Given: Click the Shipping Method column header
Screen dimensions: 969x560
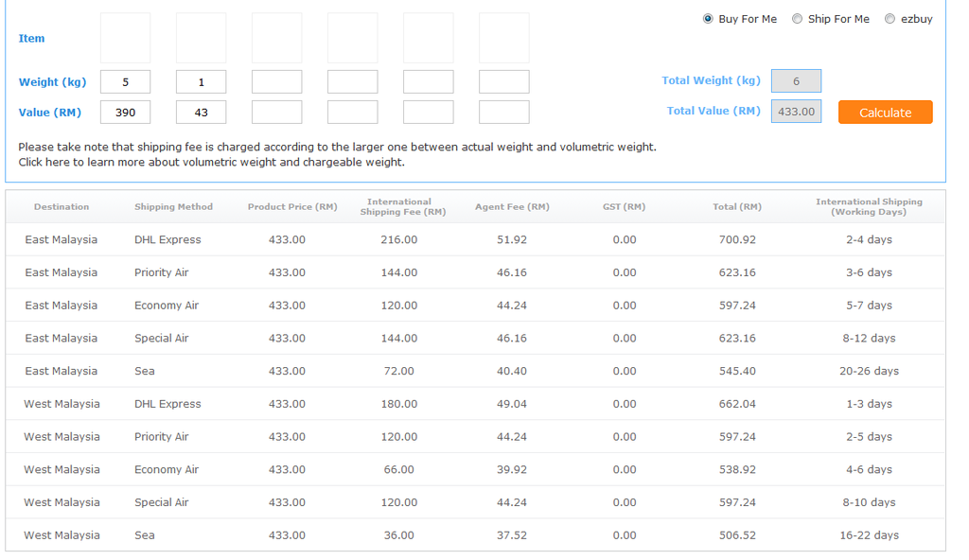Looking at the screenshot, I should click(173, 206).
